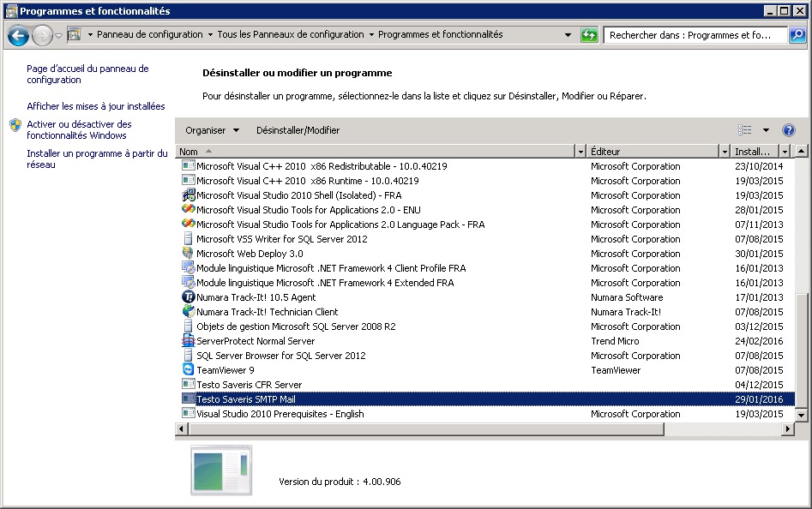Click the Microsoft Web Deploy 3.0 icon
The height and width of the screenshot is (509, 812).
coord(189,254)
